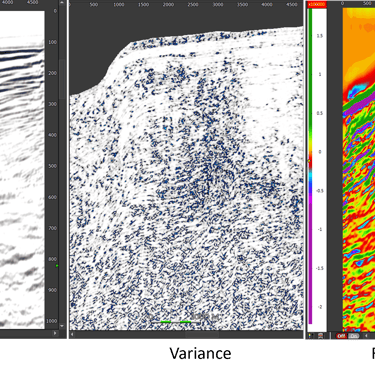Click left scroll arrow of the third panel

click(366, 335)
